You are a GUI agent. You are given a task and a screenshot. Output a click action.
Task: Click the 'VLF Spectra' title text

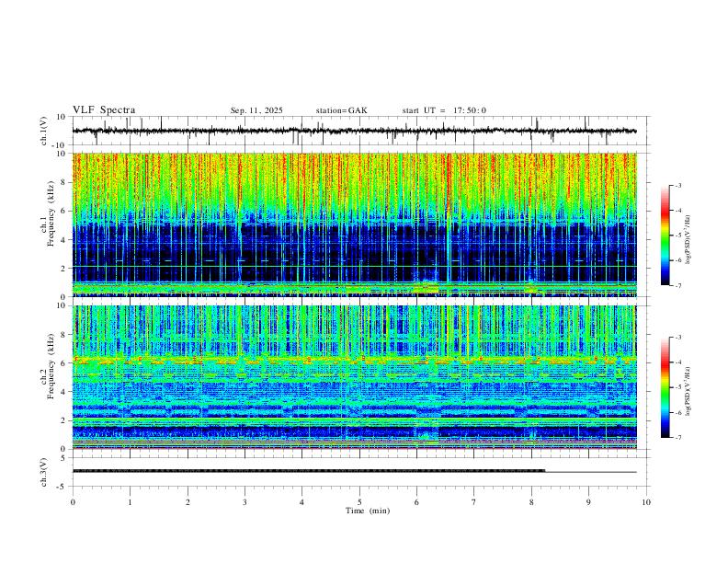[104, 110]
